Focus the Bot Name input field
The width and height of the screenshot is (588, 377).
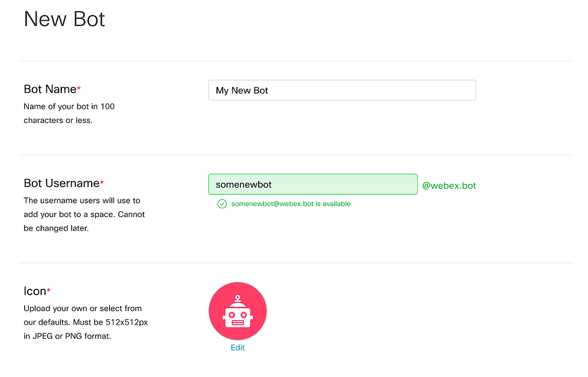342,91
